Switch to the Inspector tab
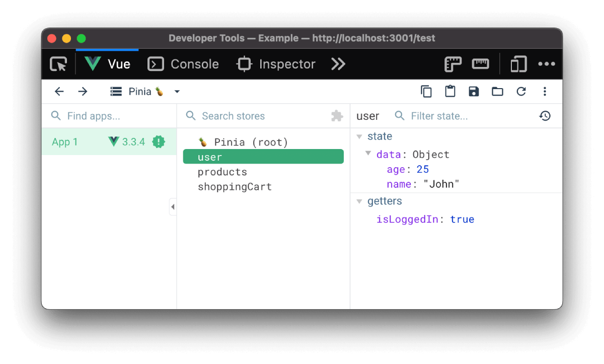 click(276, 64)
